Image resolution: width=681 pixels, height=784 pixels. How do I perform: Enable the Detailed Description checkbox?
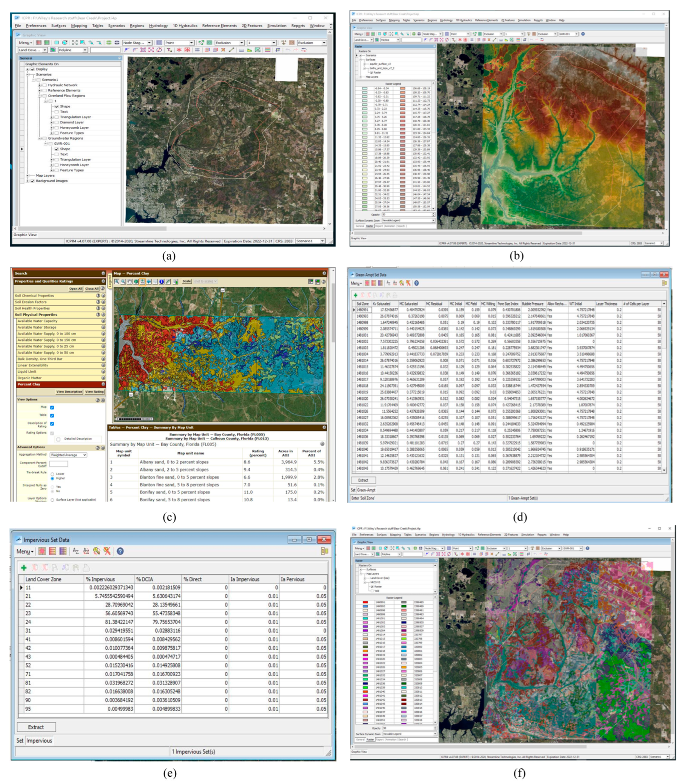pos(59,439)
